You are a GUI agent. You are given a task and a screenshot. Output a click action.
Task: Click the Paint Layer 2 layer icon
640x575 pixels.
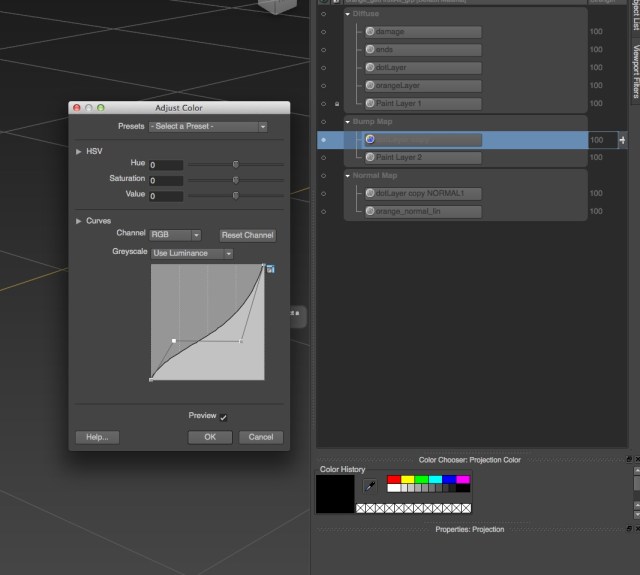370,158
